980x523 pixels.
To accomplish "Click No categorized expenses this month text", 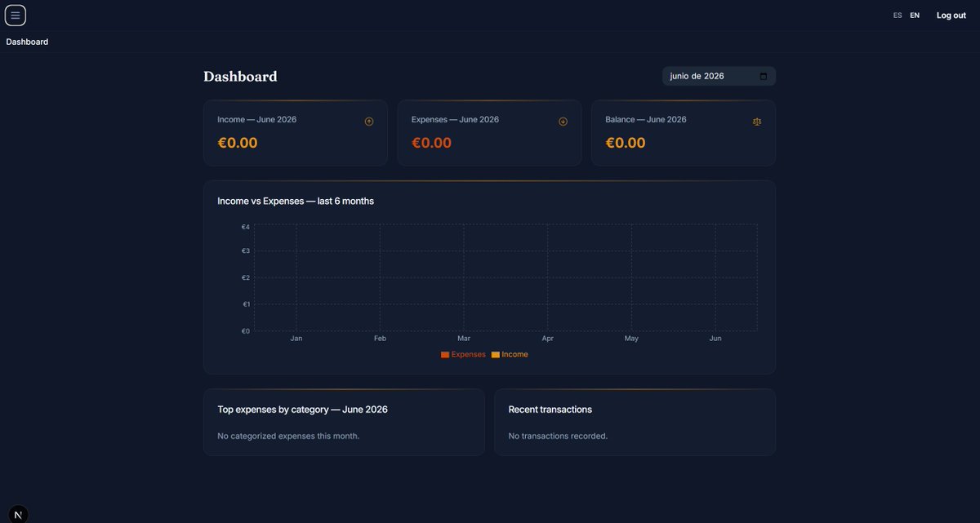I will 288,436.
